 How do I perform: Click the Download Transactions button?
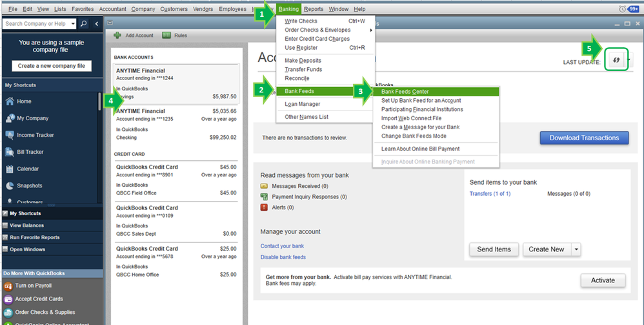584,138
